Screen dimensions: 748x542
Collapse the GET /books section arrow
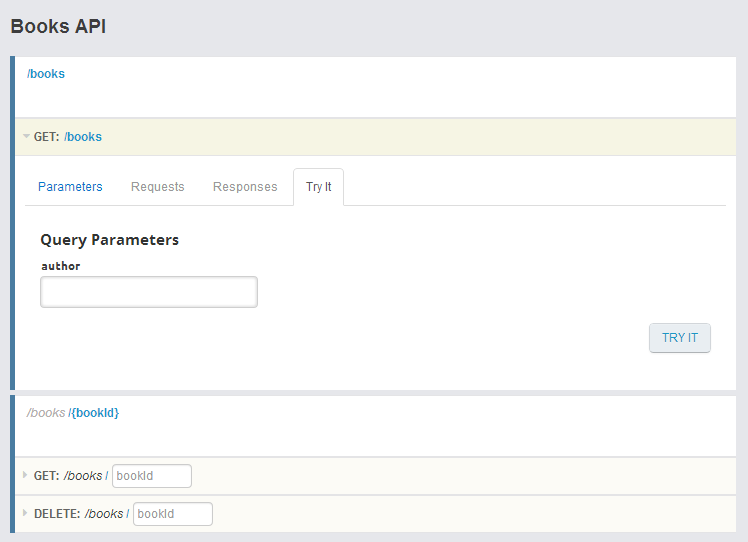point(26,136)
